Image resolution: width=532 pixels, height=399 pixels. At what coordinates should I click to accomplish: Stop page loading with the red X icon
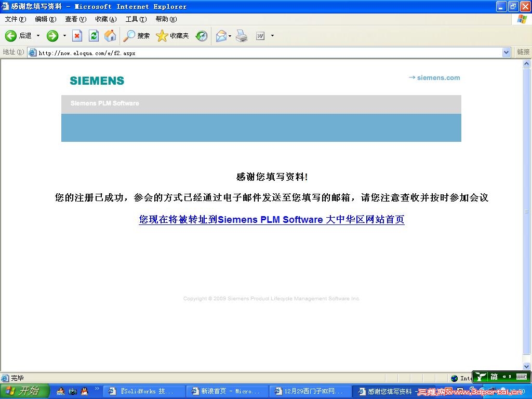tap(77, 36)
